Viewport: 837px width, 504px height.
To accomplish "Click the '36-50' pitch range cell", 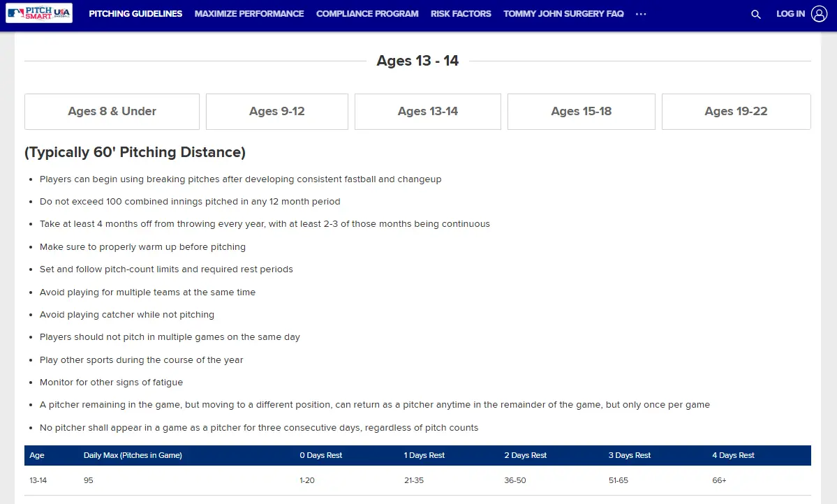I will 515,480.
